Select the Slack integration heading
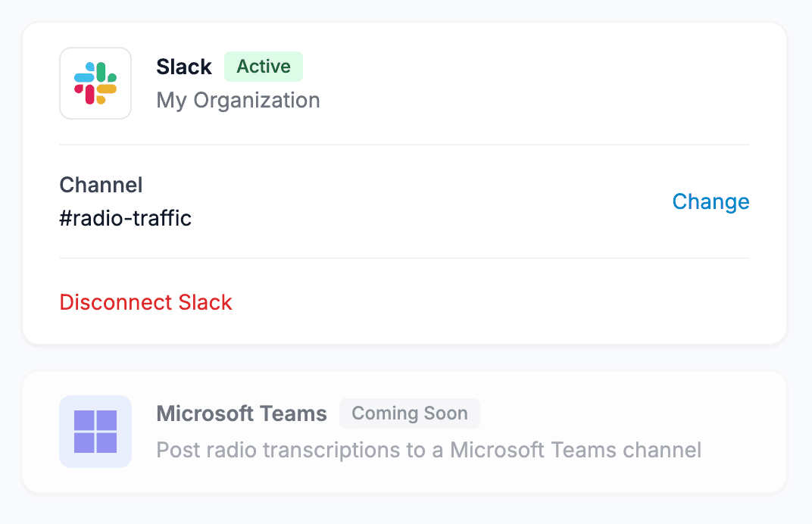This screenshot has width=812, height=524. coord(184,67)
